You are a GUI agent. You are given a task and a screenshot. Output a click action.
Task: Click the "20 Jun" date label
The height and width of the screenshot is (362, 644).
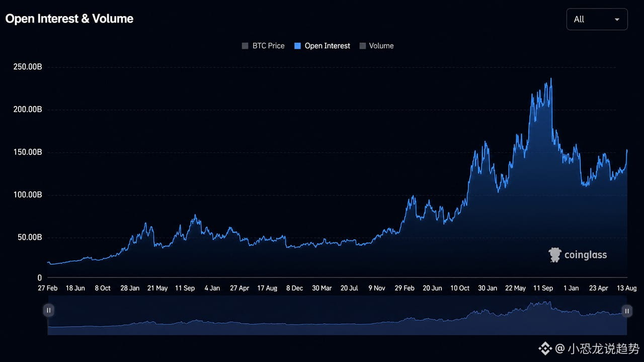coord(432,288)
